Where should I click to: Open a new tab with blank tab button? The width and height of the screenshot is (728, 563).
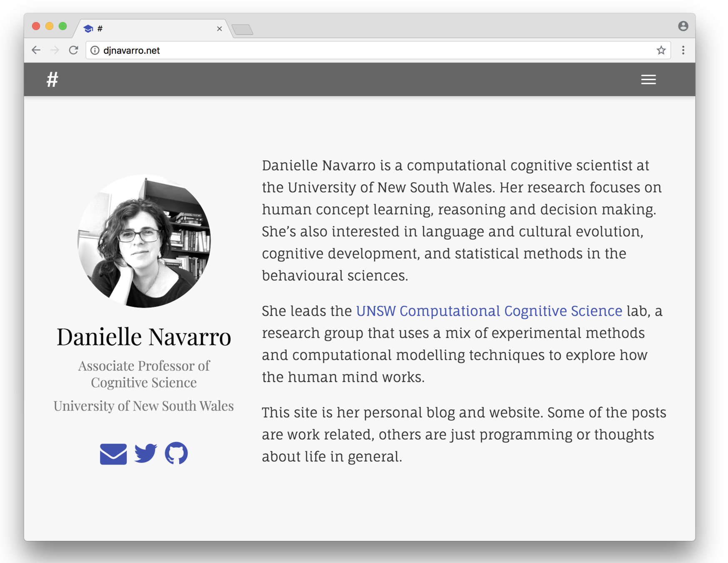click(x=243, y=29)
